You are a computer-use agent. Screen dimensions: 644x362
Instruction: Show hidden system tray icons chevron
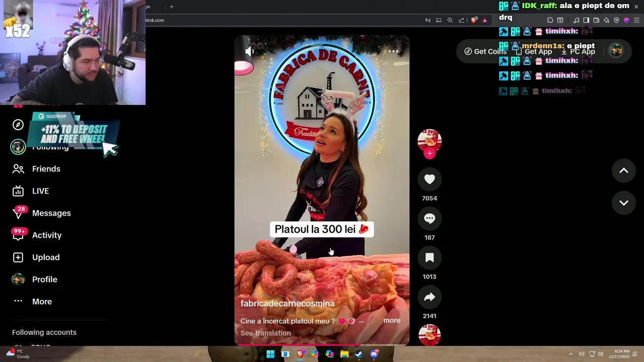[x=571, y=354]
